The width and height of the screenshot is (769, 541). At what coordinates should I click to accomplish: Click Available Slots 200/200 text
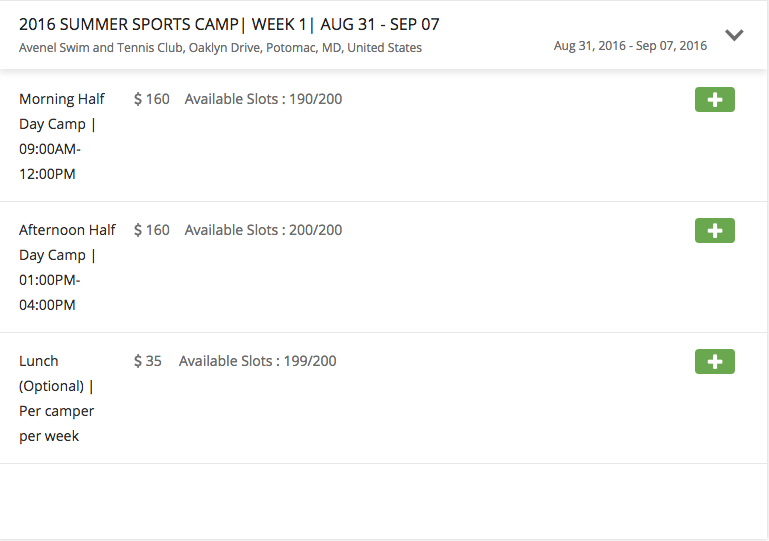click(x=263, y=230)
